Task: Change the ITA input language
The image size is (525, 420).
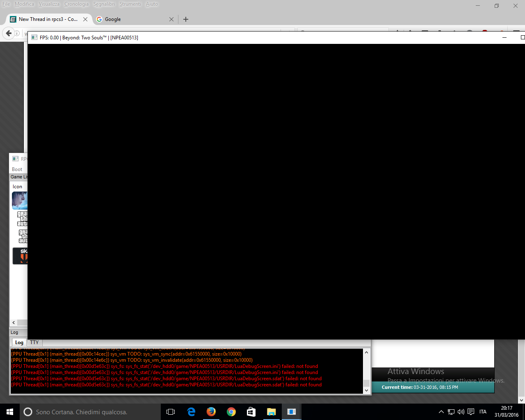Action: tap(483, 412)
